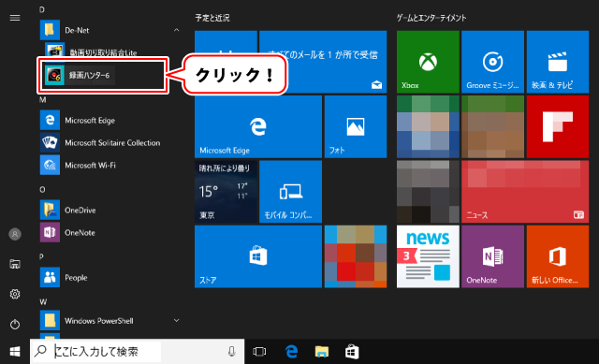Click the 予定と近況 group header
Screen dimensions: 599x364
pyautogui.click(x=212, y=18)
